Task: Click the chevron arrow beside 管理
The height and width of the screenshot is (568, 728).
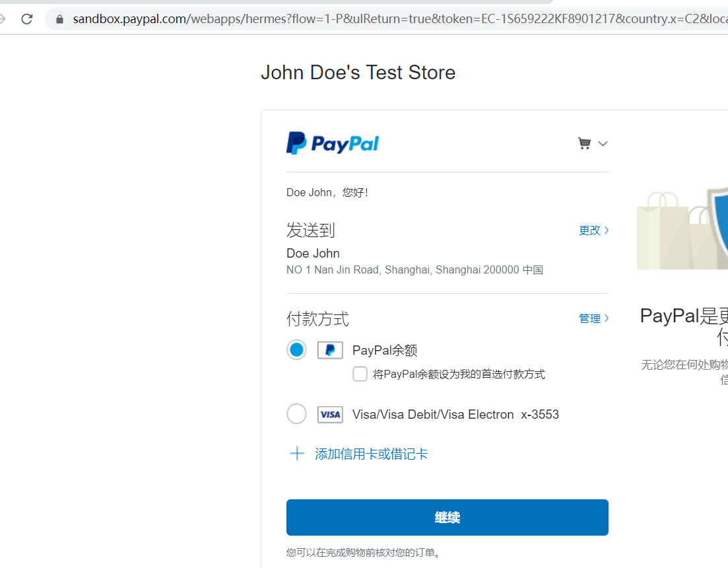Action: pos(607,318)
